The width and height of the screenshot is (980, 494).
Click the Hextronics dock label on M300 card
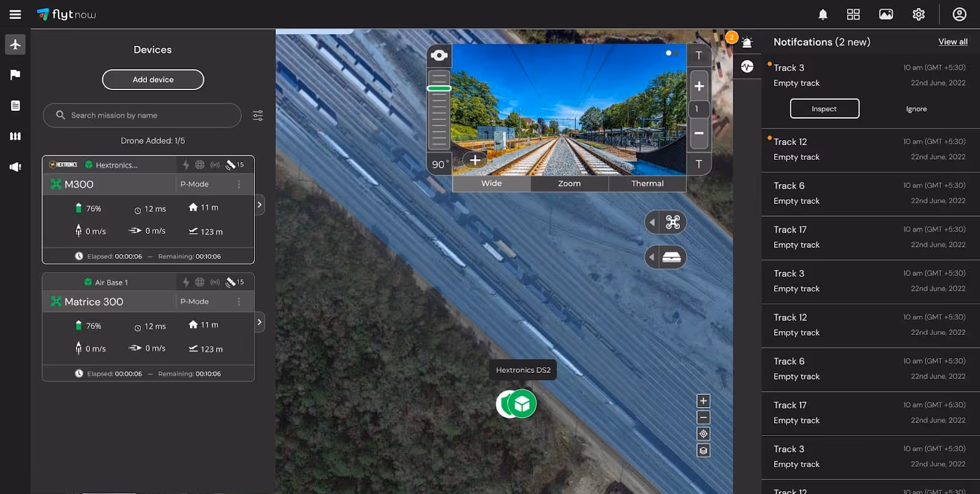pyautogui.click(x=116, y=165)
